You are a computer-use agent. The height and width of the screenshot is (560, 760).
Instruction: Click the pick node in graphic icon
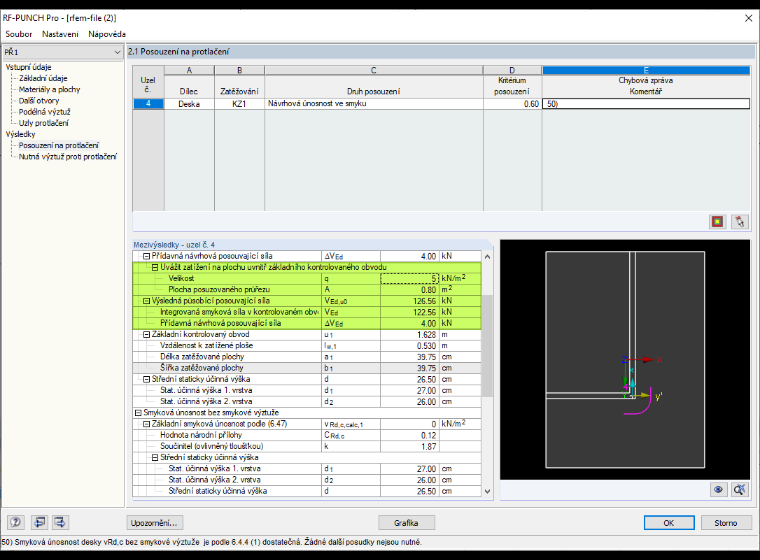pos(740,222)
